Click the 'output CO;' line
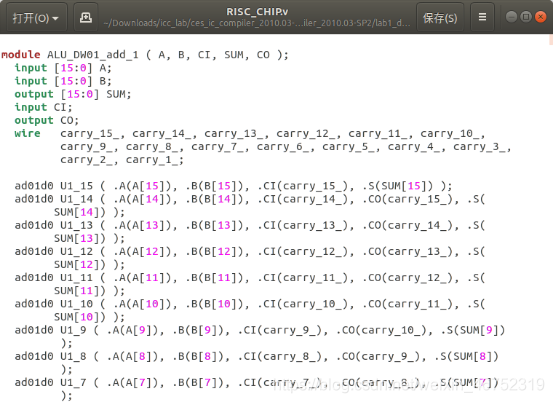The width and height of the screenshot is (554, 403). pos(47,120)
